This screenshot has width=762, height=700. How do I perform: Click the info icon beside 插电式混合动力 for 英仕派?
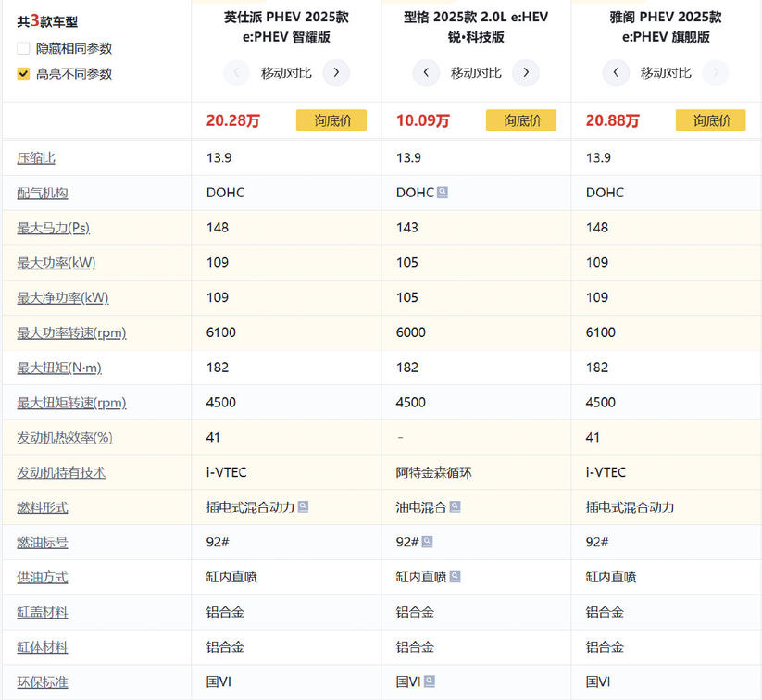(303, 507)
